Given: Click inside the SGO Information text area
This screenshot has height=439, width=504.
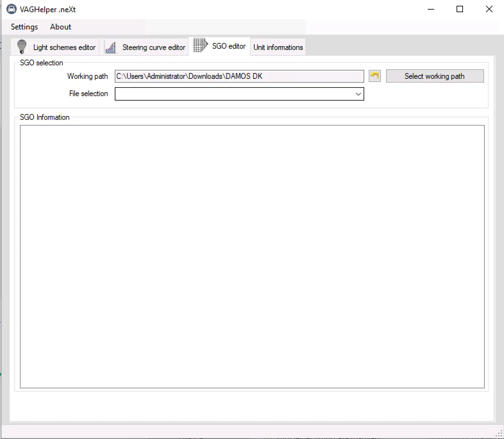Looking at the screenshot, I should coord(252,256).
